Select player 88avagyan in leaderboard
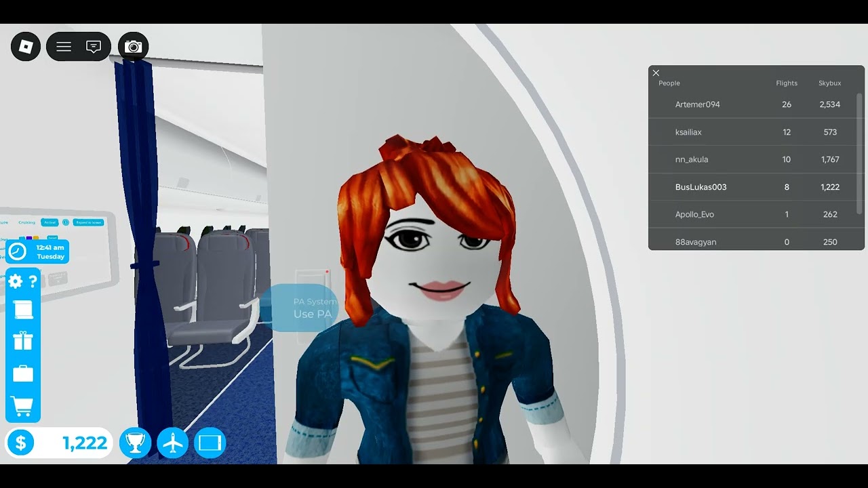Screen dimensions: 868x488 click(x=696, y=242)
